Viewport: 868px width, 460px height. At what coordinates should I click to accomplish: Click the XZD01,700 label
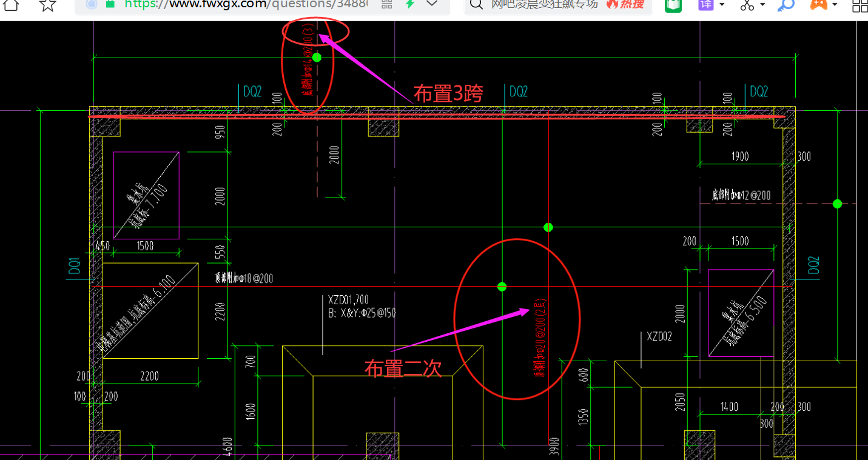[348, 299]
